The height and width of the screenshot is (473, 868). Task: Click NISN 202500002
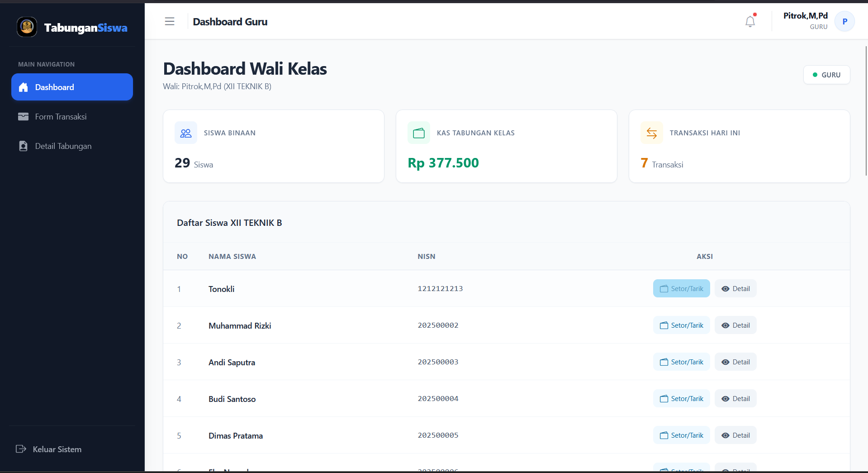(438, 325)
